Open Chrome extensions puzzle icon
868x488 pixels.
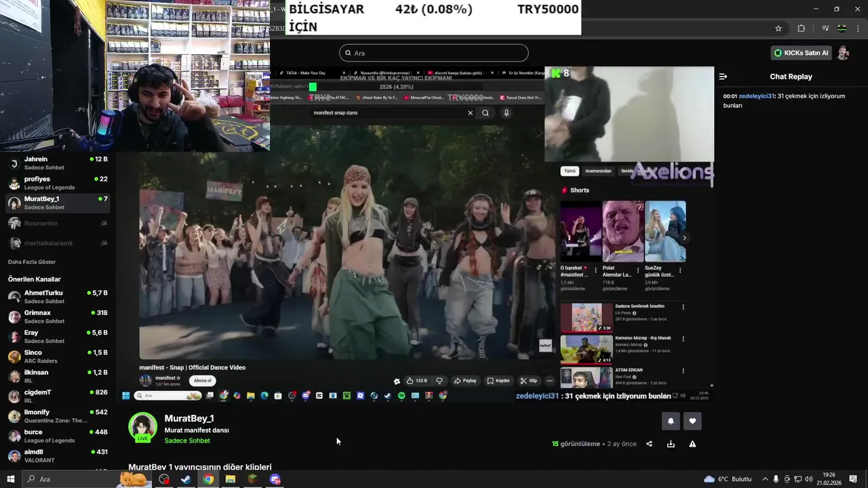801,28
